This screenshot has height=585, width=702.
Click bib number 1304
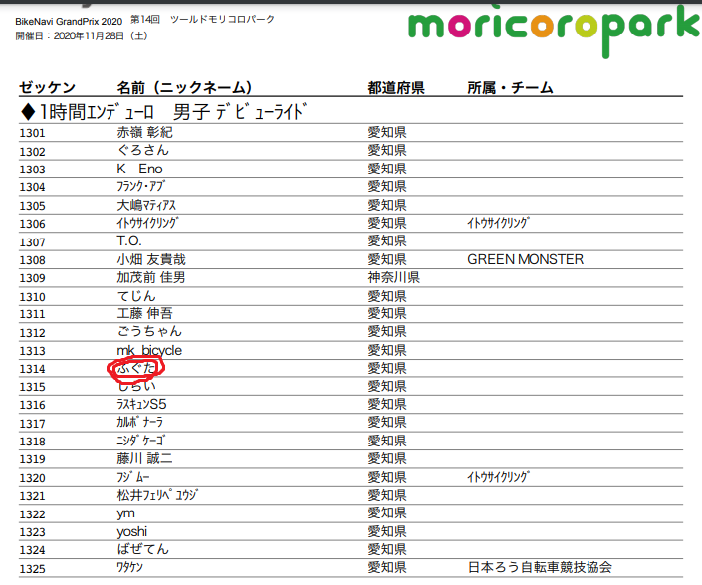point(32,187)
